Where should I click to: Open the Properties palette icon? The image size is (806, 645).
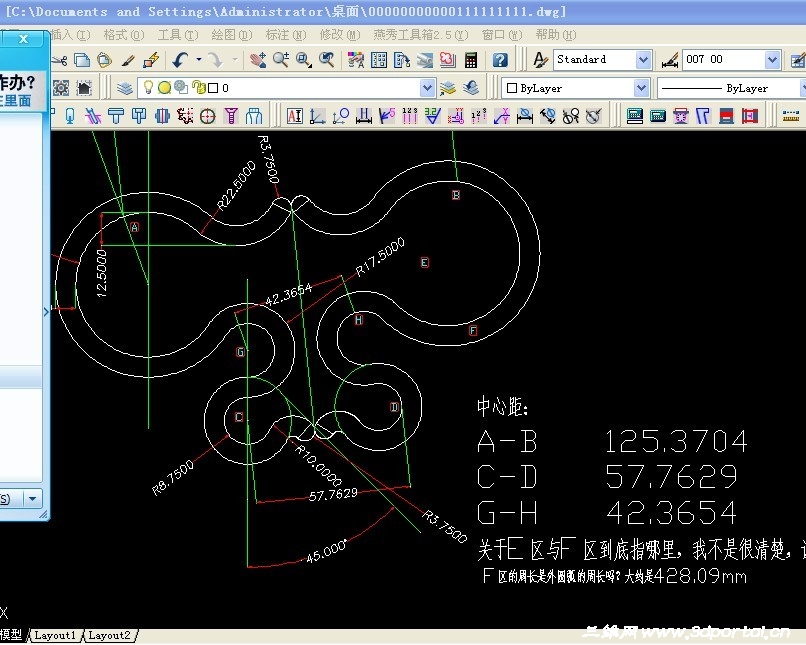[356, 60]
